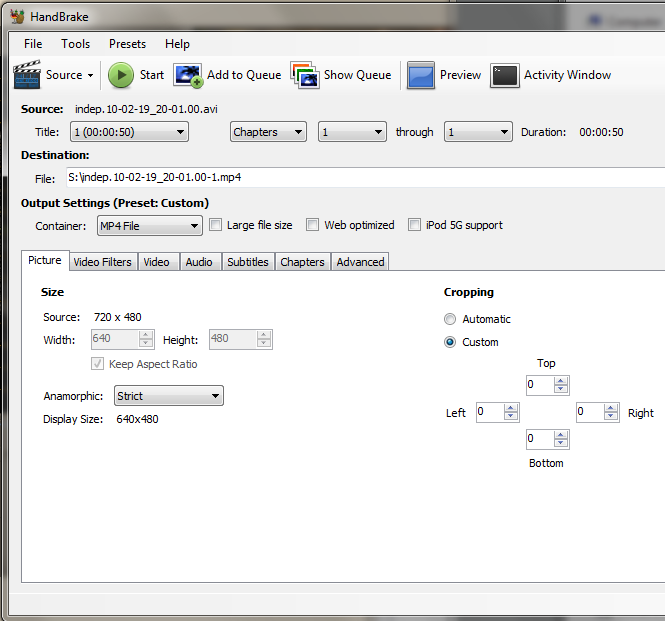Open the Anamorphic Strict dropdown
This screenshot has height=621, width=665.
point(169,396)
